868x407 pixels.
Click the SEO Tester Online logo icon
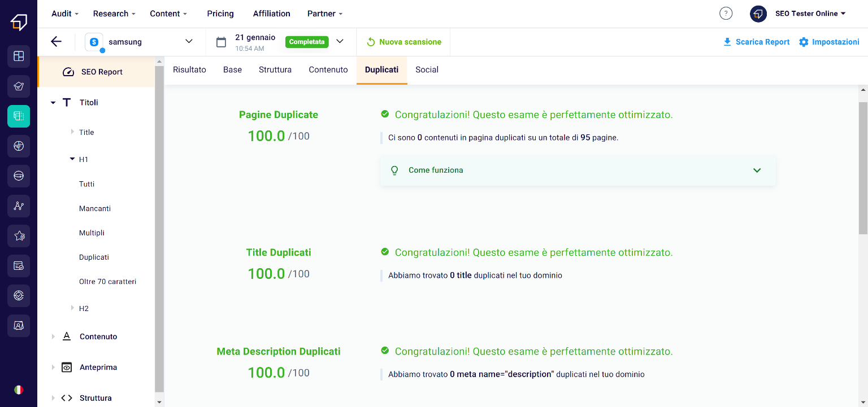point(19,23)
